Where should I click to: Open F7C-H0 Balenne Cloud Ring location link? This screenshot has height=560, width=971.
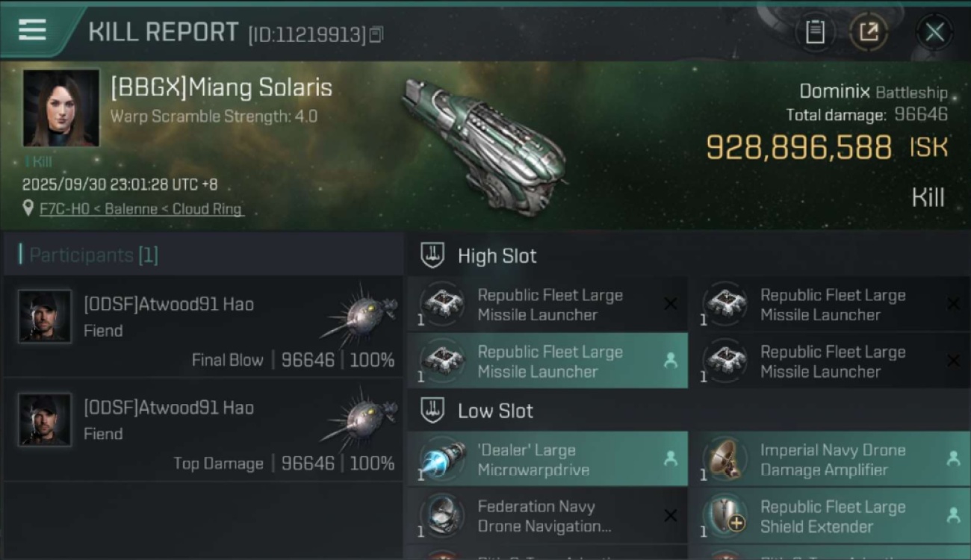[x=141, y=209]
